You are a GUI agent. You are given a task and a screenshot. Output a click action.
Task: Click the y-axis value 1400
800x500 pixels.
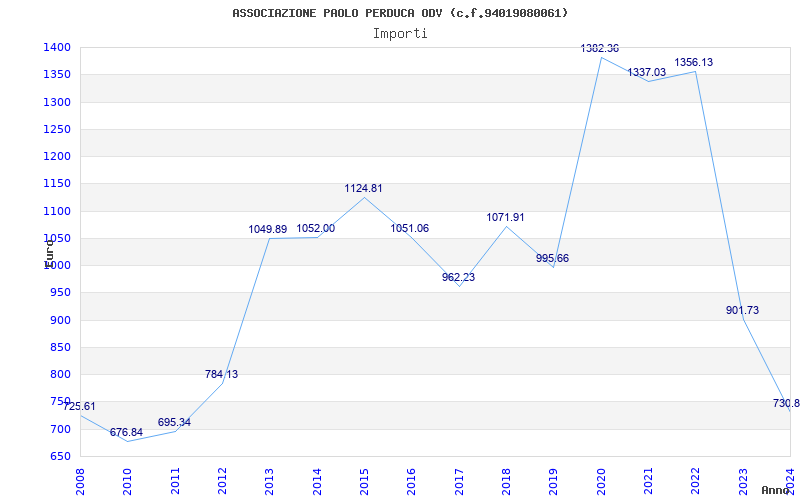pyautogui.click(x=57, y=48)
